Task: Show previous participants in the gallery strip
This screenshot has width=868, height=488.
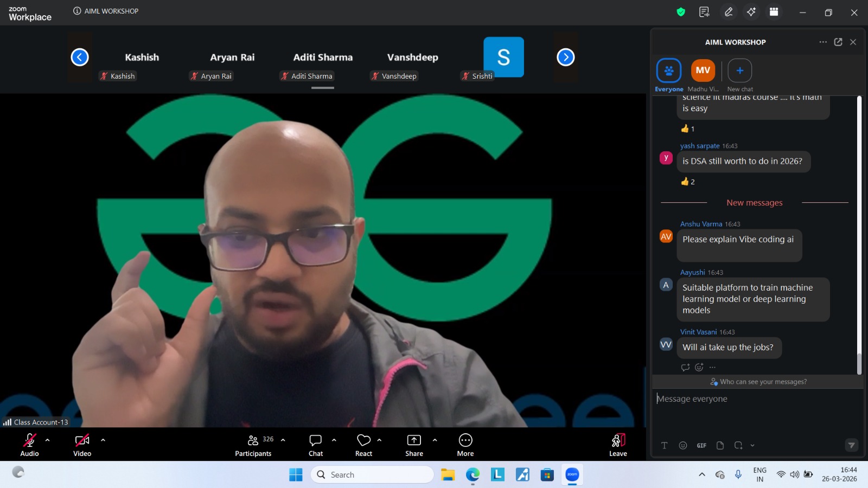Action: click(x=80, y=57)
